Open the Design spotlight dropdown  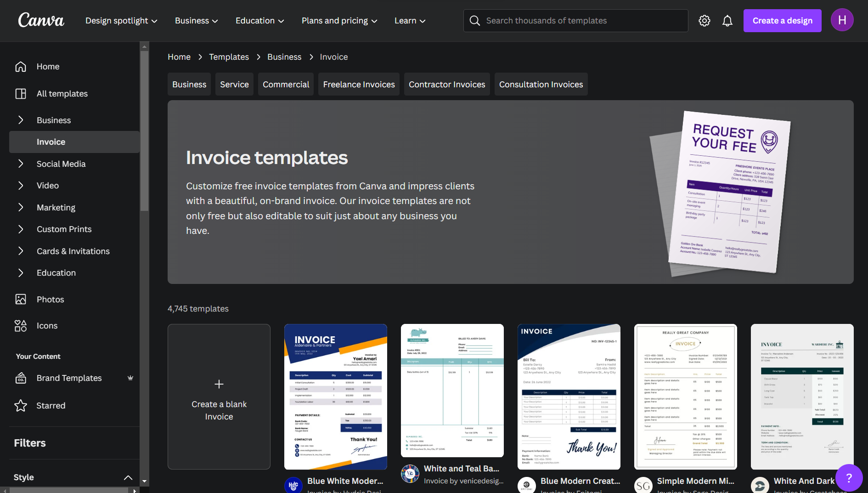[x=121, y=21]
